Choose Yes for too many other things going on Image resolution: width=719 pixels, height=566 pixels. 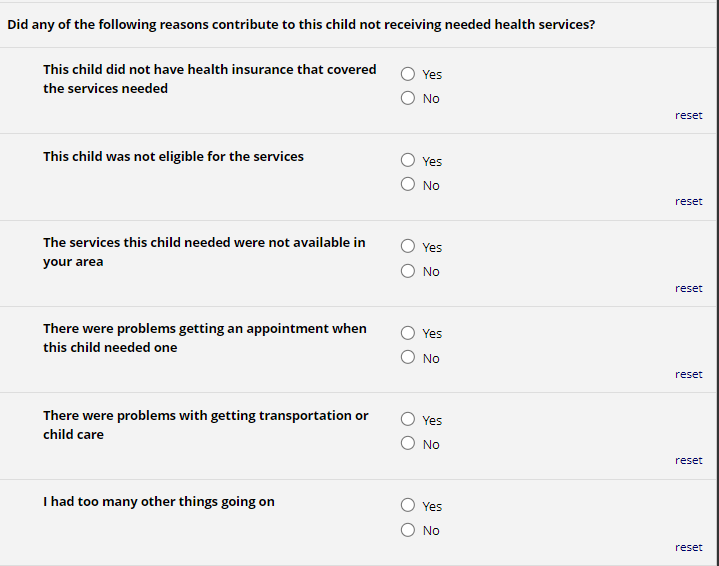coord(408,506)
